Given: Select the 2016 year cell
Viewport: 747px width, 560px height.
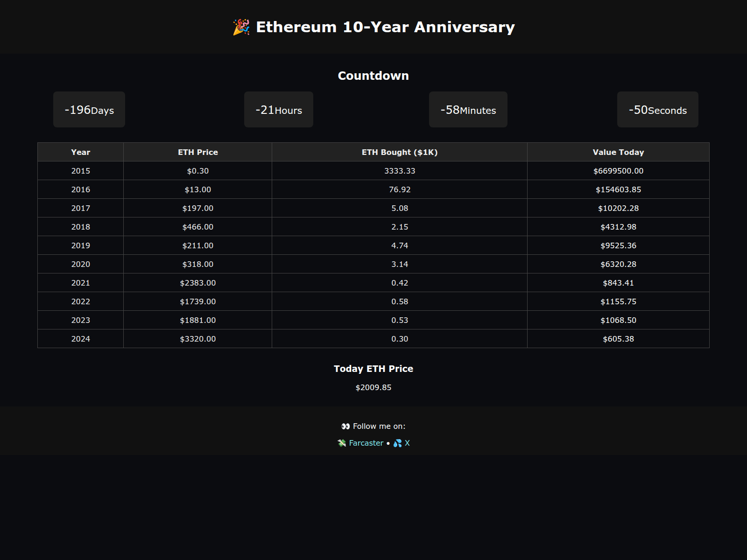Looking at the screenshot, I should [81, 189].
